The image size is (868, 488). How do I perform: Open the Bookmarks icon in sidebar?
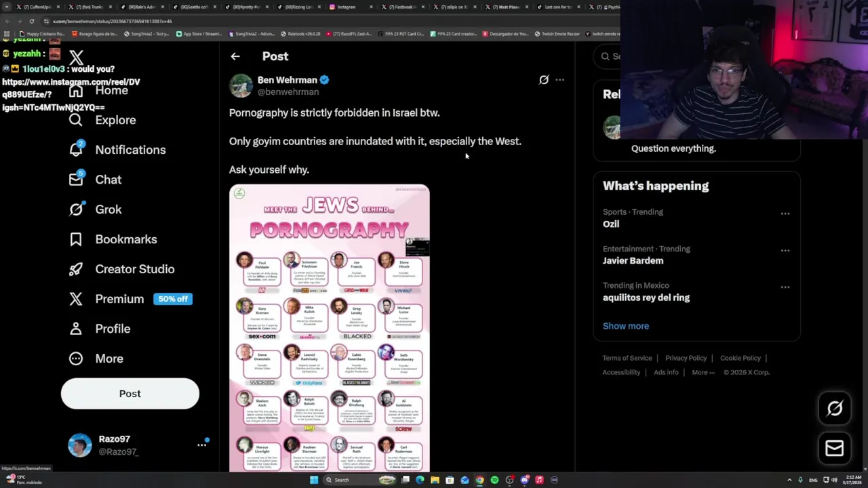[76, 239]
